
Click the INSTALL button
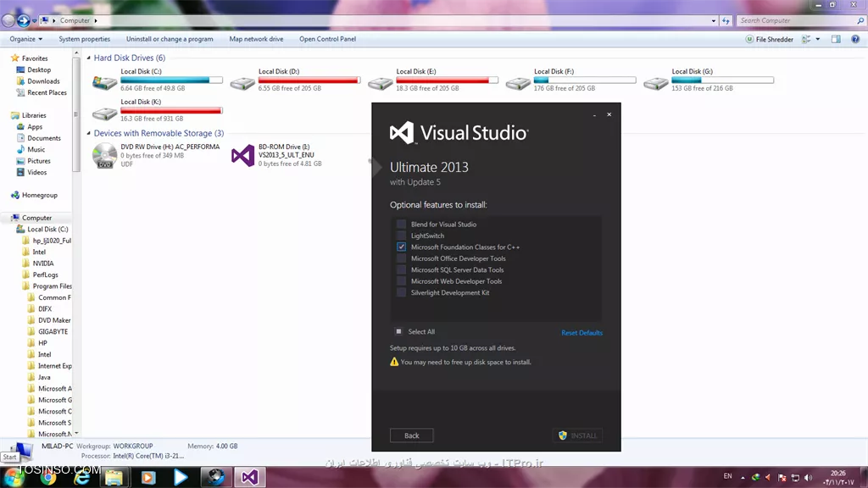[577, 435]
